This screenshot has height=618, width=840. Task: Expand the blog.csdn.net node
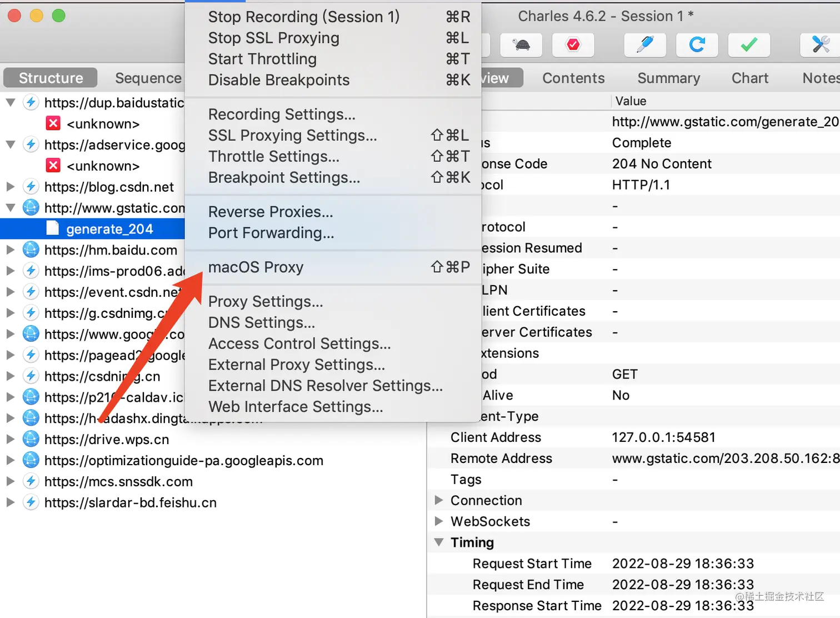(11, 187)
